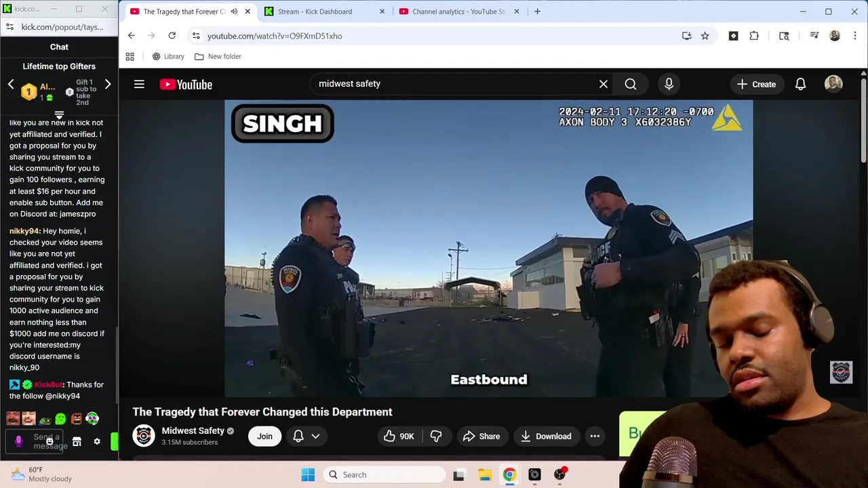Go to the YouTube home logo
The height and width of the screenshot is (488, 868).
[x=186, y=85]
